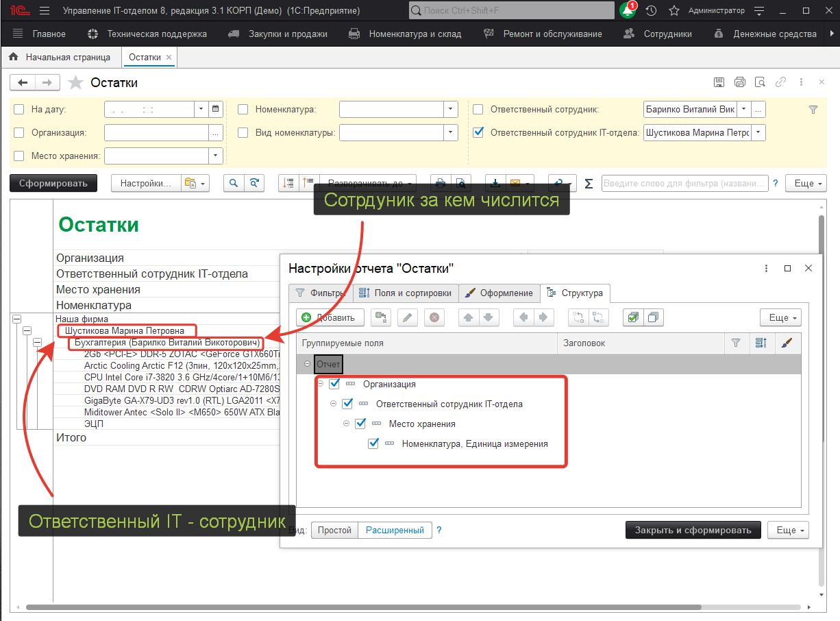Uncheck 'Ответственный сотрудник IT-отдела' filter checkbox
Screen dimensions: 840x621
[x=478, y=133]
